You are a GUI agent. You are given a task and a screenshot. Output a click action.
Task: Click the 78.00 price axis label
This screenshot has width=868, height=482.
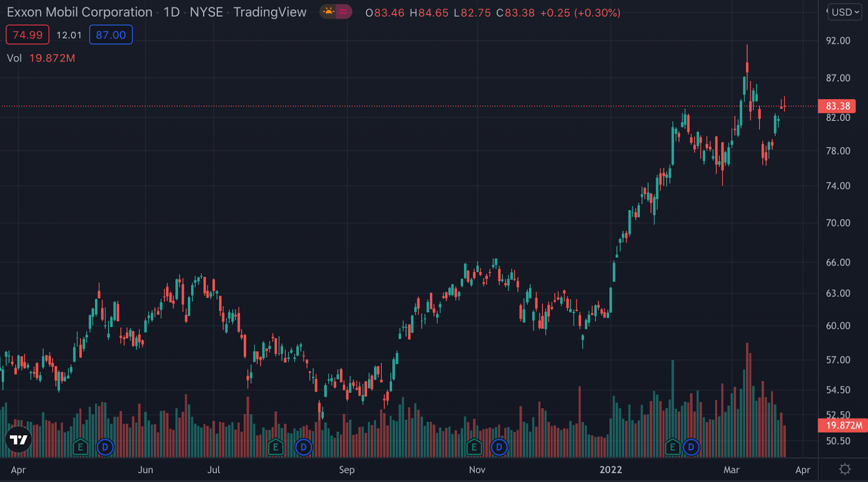point(838,151)
